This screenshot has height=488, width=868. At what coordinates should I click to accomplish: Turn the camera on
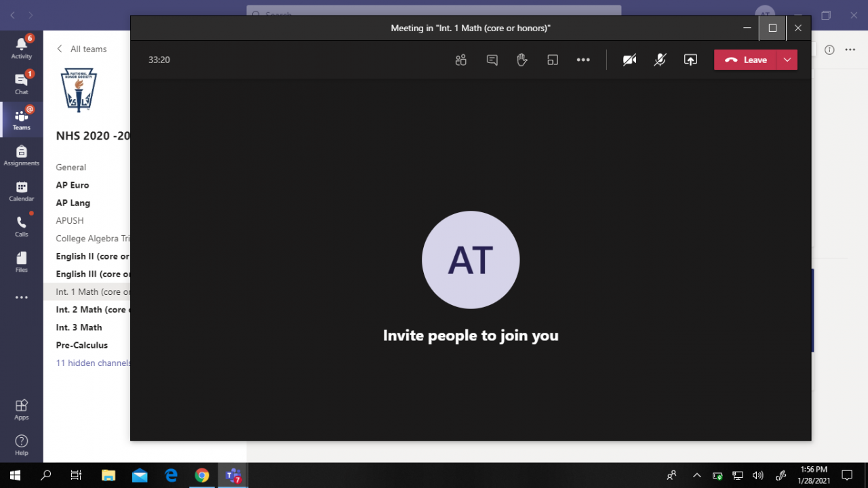[629, 60]
